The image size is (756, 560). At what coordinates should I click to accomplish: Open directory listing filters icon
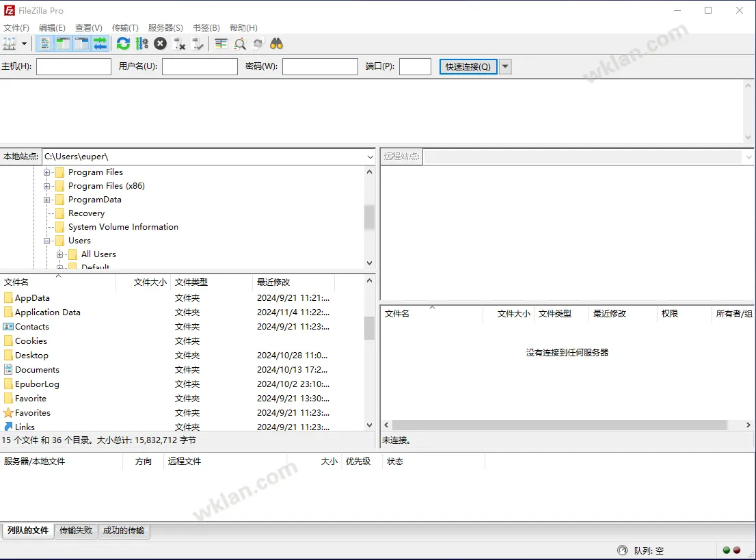(221, 44)
